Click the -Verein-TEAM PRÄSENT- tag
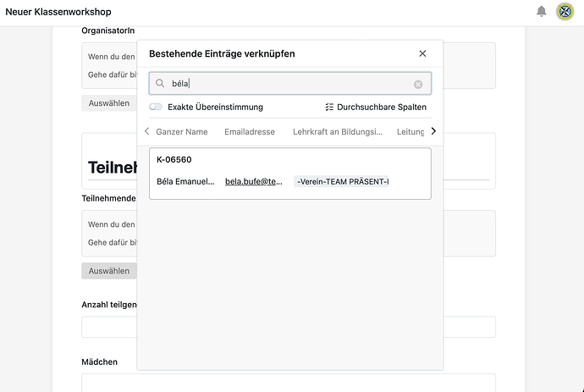Screen dimensions: 584x392 click(x=342, y=181)
